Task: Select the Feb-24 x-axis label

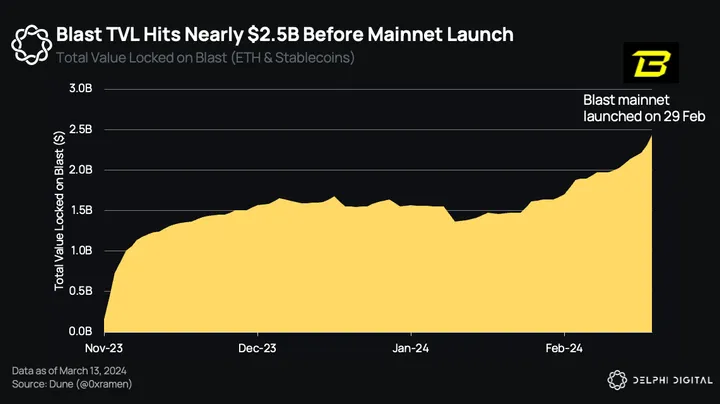Action: pyautogui.click(x=564, y=349)
